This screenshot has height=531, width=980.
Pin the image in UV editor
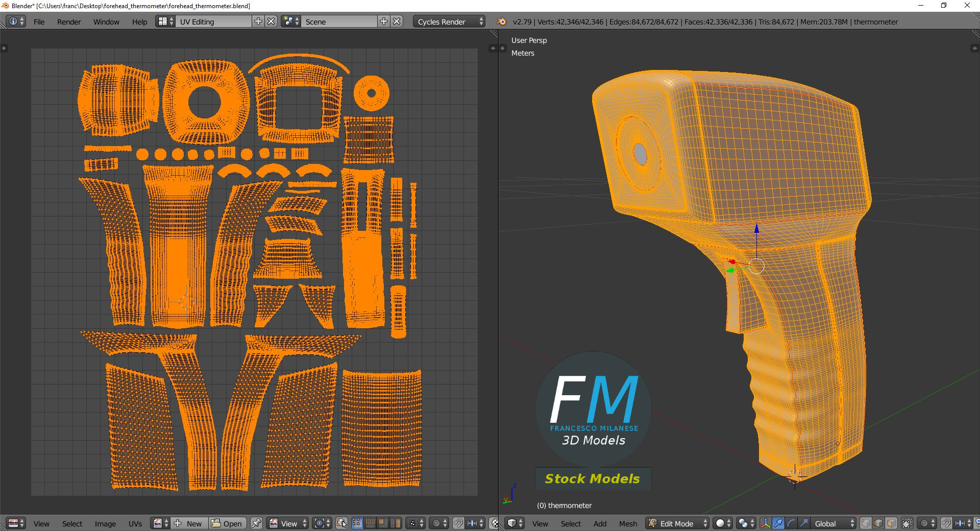pos(256,523)
